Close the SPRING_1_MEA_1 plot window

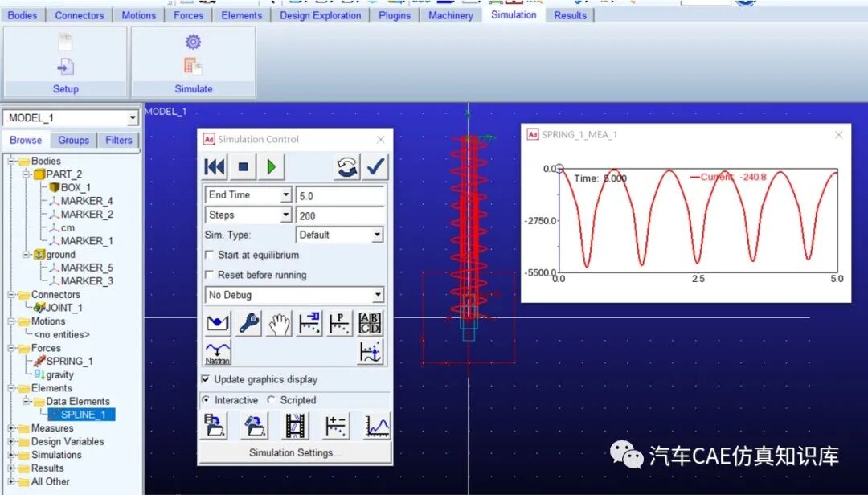click(x=838, y=134)
